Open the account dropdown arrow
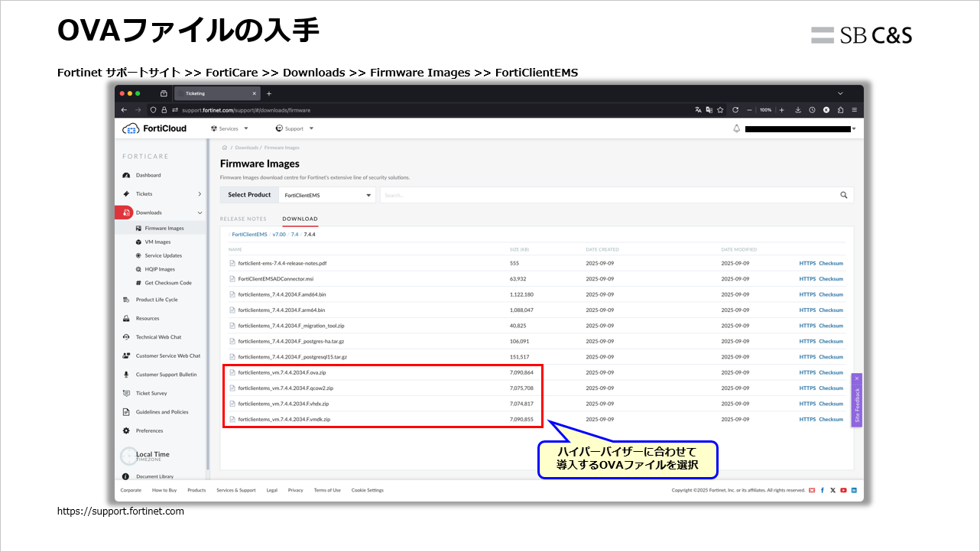The height and width of the screenshot is (552, 980). pos(853,129)
